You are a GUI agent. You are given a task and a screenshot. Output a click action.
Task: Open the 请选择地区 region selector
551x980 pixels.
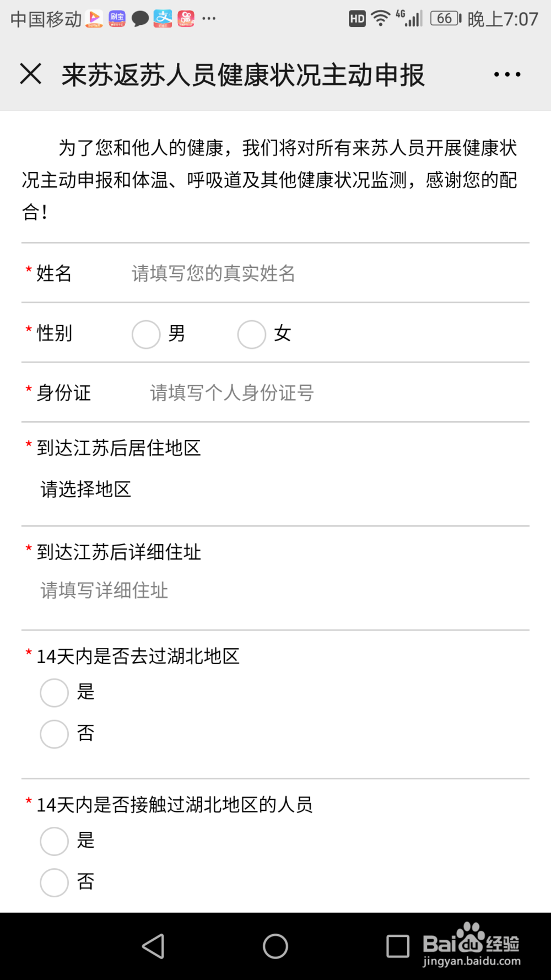pyautogui.click(x=85, y=489)
